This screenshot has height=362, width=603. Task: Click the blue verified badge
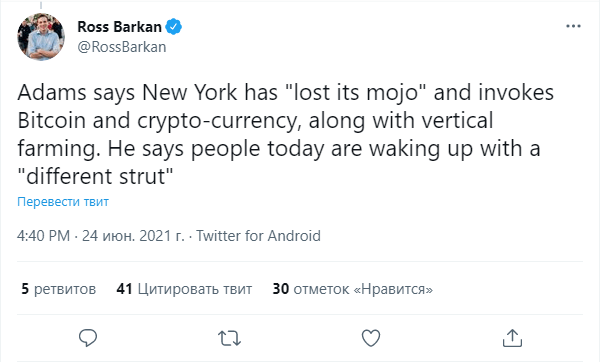click(x=174, y=27)
